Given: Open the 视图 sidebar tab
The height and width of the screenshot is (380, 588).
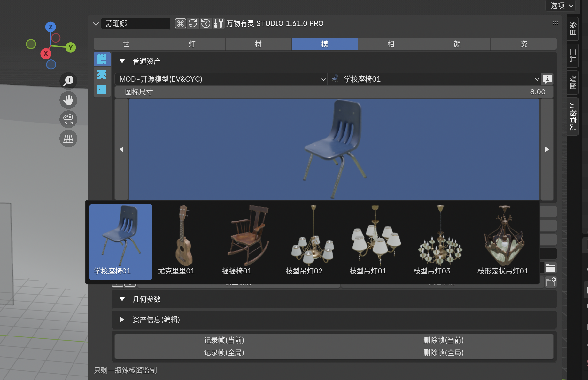Looking at the screenshot, I should click(573, 83).
